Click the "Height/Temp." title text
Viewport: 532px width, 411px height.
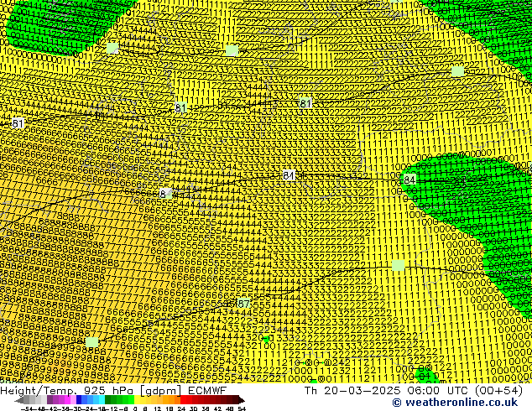(37, 391)
